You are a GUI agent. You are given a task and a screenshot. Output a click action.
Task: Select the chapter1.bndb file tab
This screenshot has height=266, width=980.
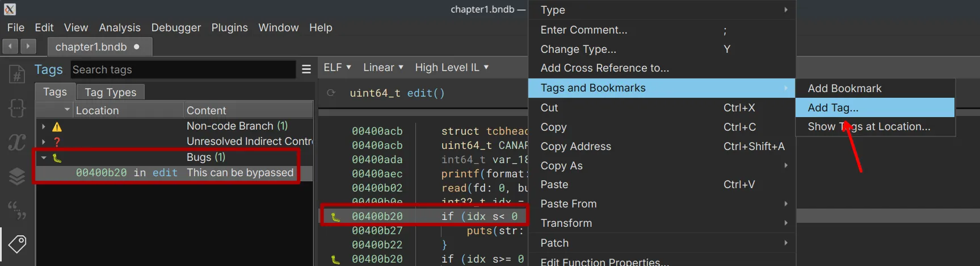[x=99, y=47]
